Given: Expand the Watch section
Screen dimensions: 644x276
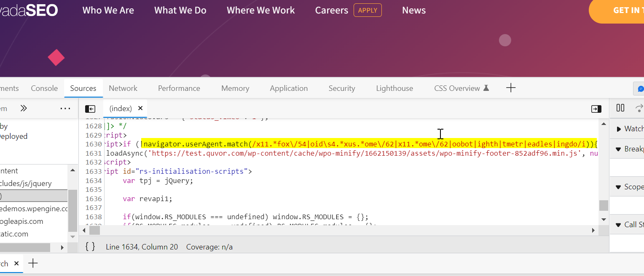Looking at the screenshot, I should point(627,129).
